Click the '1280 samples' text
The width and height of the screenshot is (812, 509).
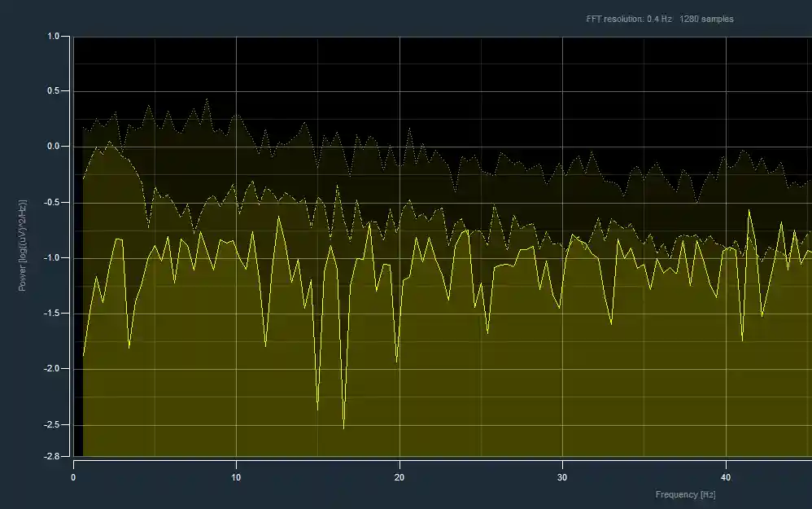click(x=706, y=20)
